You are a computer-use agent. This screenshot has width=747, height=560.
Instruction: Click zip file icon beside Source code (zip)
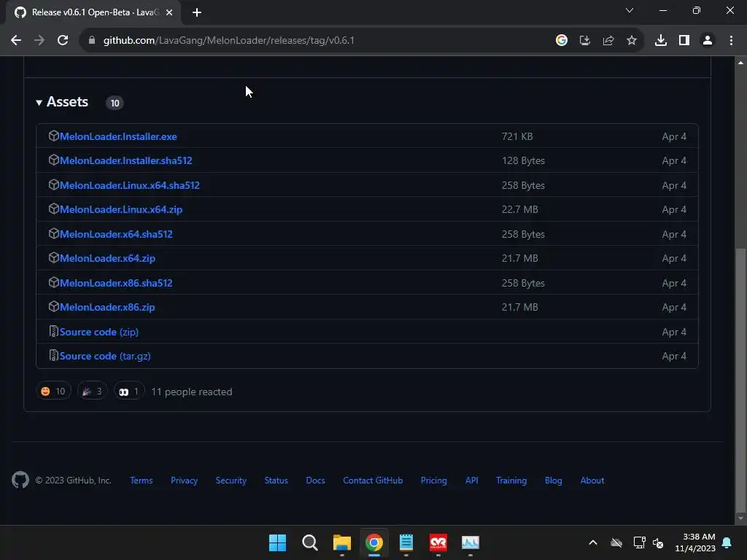pos(54,331)
